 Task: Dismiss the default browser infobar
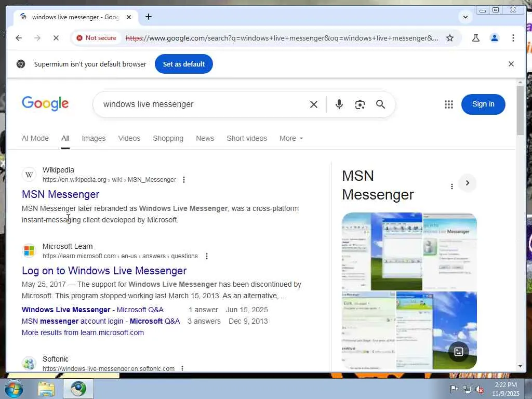511,64
